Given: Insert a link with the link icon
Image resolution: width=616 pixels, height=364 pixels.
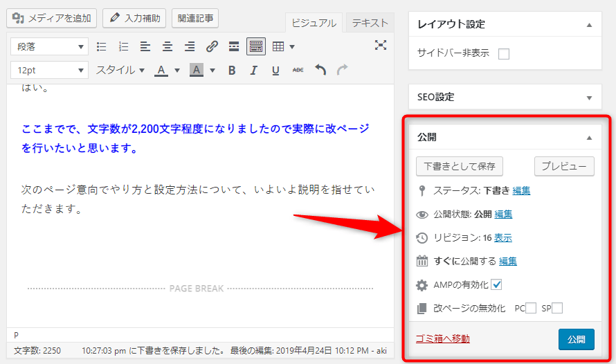Looking at the screenshot, I should click(212, 47).
